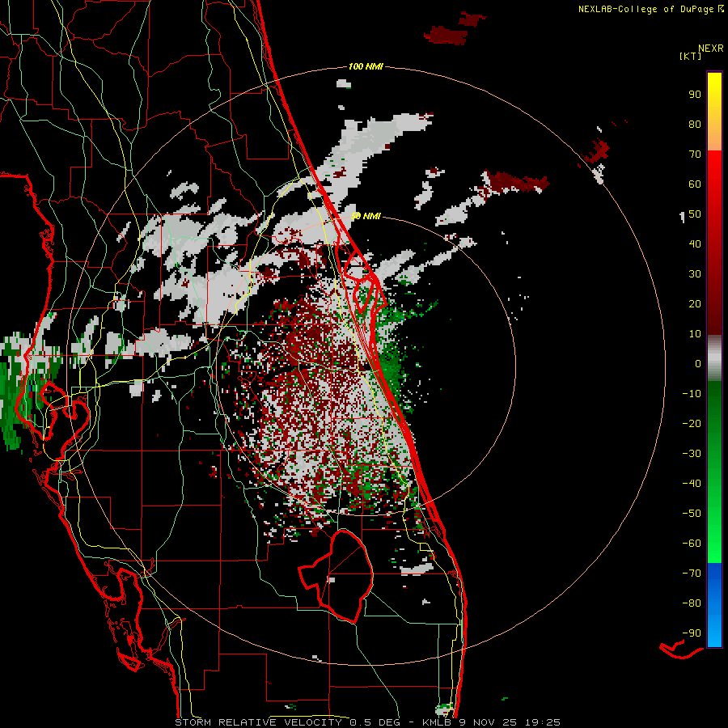Click the gray zero-velocity segment of the color bar
Image resolution: width=728 pixels, height=728 pixels.
(714, 358)
